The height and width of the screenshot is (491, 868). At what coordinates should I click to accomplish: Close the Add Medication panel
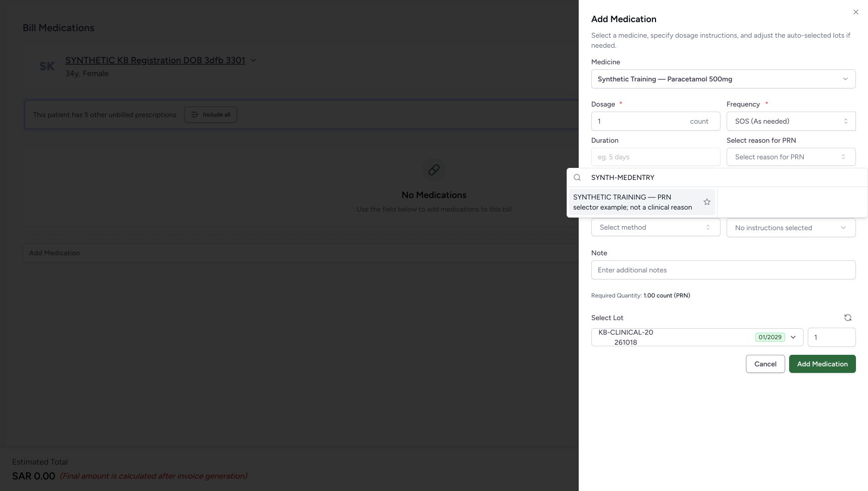855,12
